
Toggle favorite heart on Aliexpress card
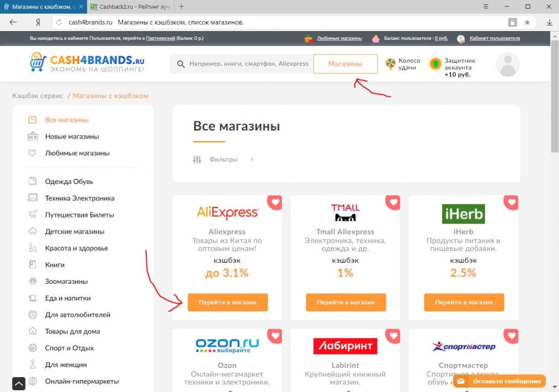pos(275,203)
